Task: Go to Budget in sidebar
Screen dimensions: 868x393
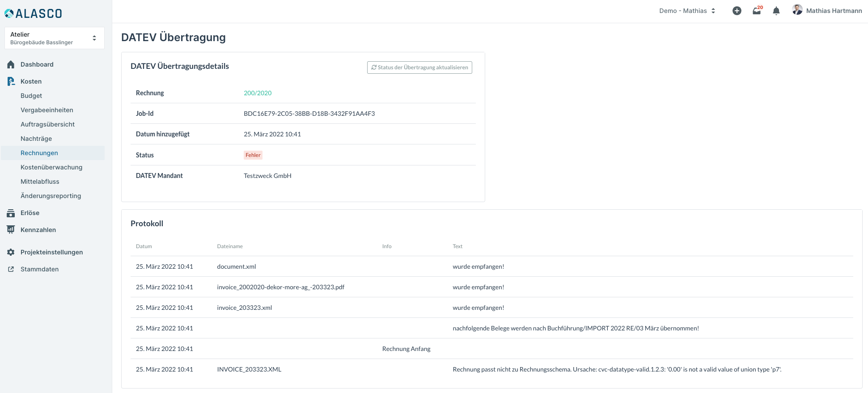Action: coord(31,96)
